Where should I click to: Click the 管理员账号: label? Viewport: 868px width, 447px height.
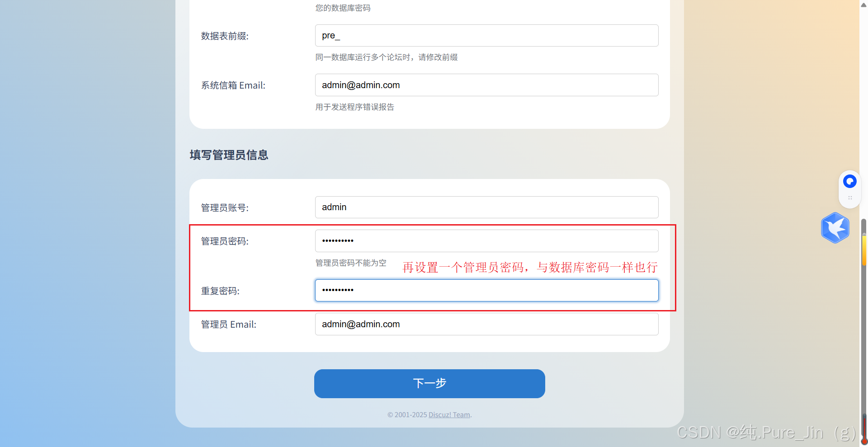tap(225, 207)
